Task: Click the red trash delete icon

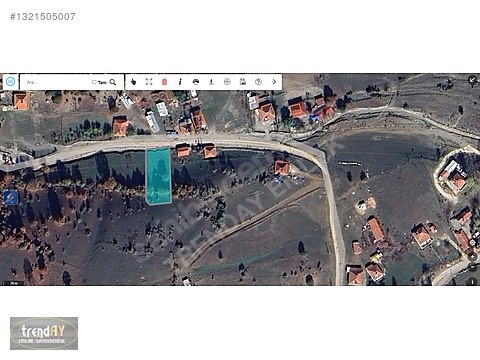Action: 164,82
